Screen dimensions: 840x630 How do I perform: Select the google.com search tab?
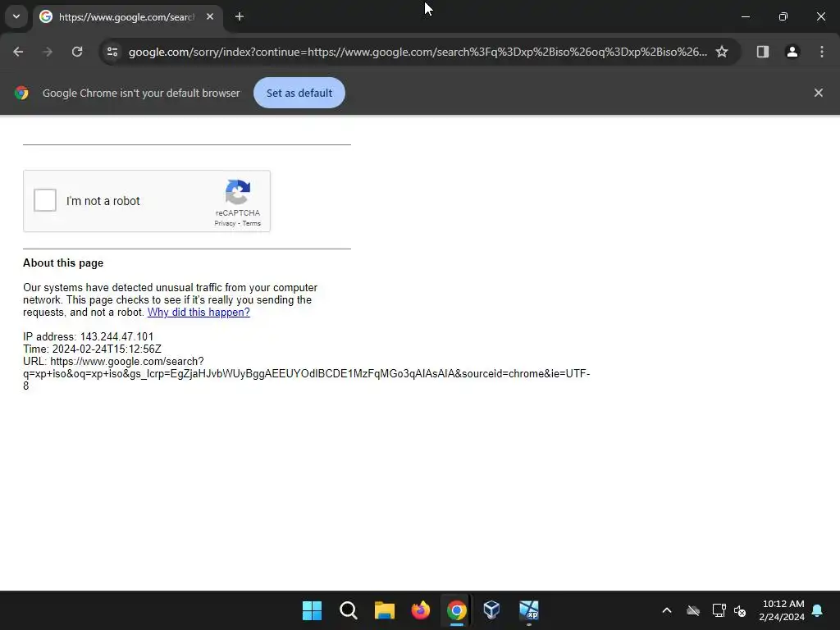(x=126, y=17)
